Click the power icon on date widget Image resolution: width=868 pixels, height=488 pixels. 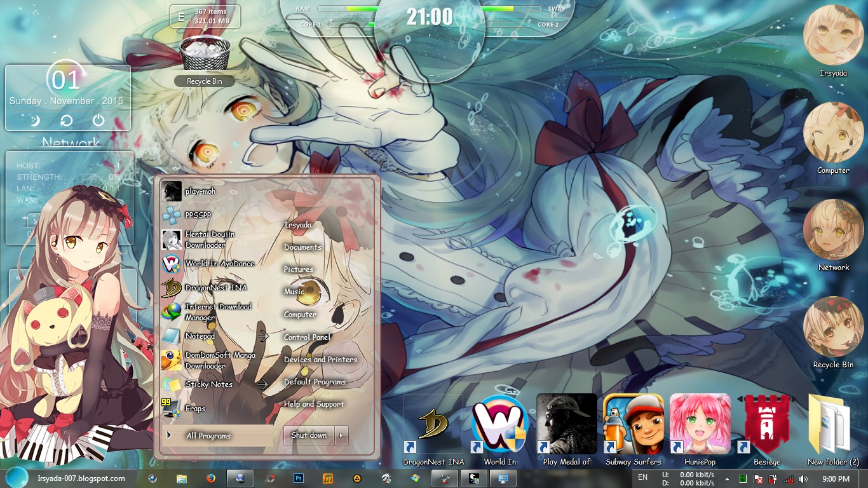point(98,120)
